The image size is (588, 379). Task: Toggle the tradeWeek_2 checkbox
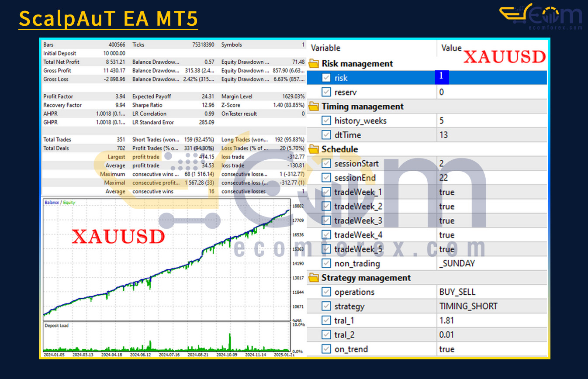click(x=326, y=207)
